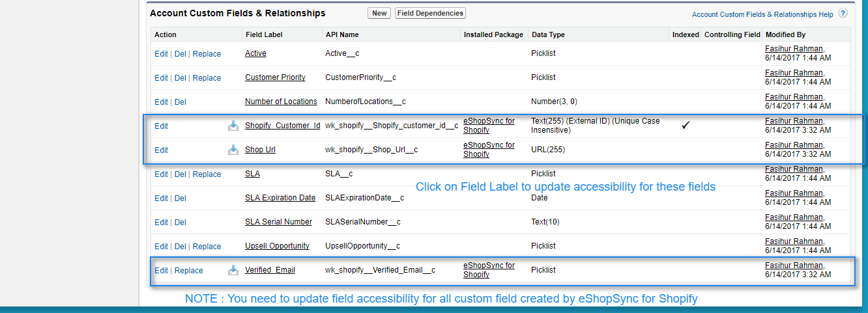Open the Shop Url field label
The width and height of the screenshot is (868, 313).
click(x=260, y=150)
